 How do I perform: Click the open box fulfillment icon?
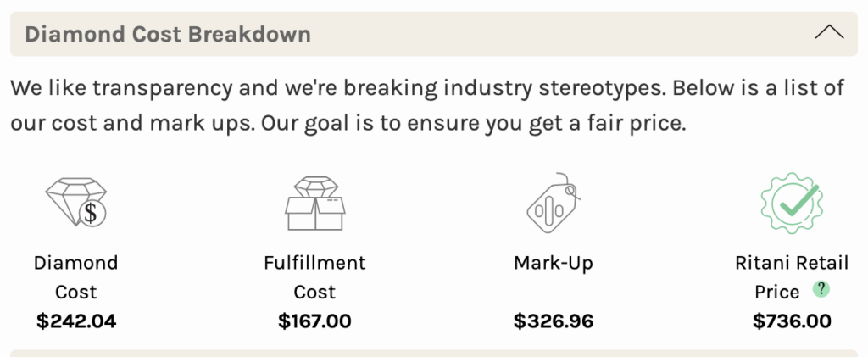(x=315, y=204)
